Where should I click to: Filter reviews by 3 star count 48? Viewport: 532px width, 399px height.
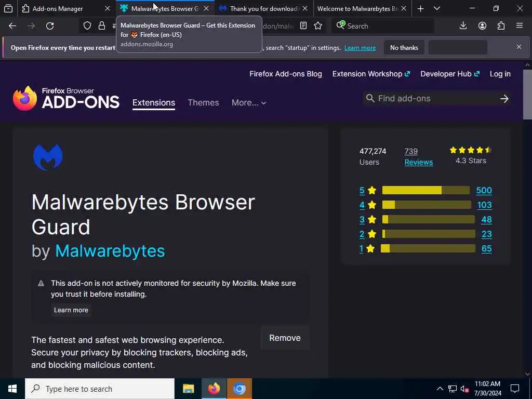(486, 220)
